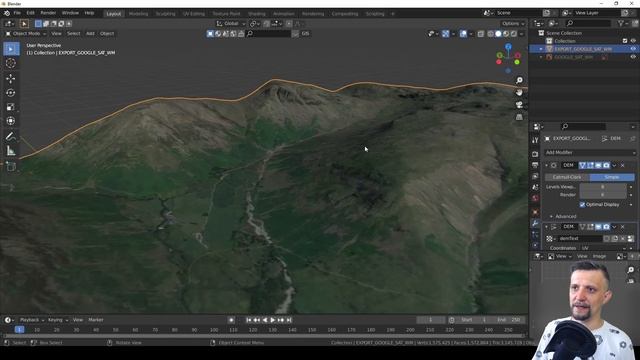Open the Edit menu
640x360 pixels.
point(31,13)
